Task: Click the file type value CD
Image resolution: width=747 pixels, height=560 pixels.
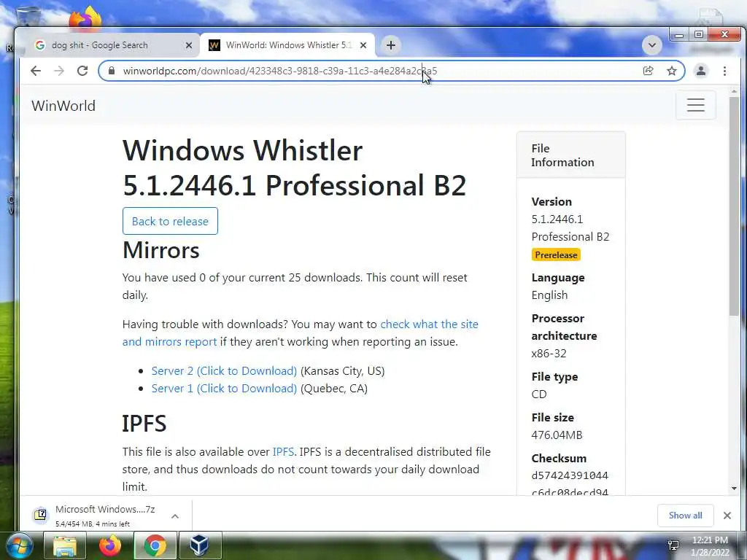Action: [539, 394]
